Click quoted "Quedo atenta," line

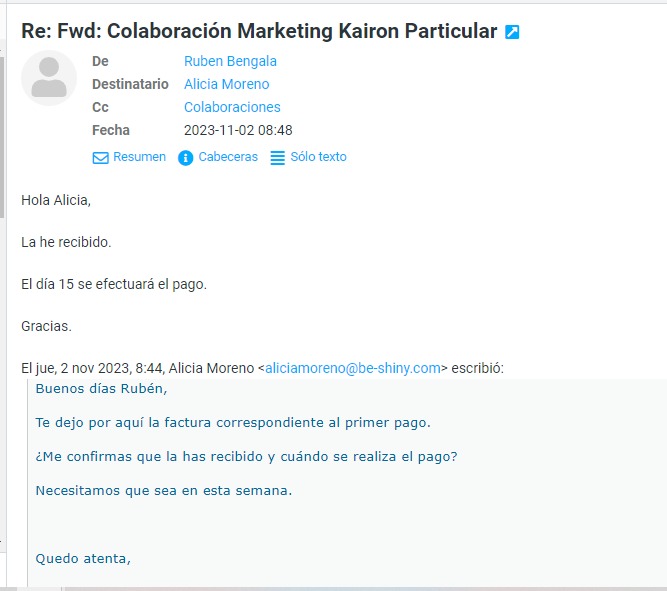click(83, 558)
